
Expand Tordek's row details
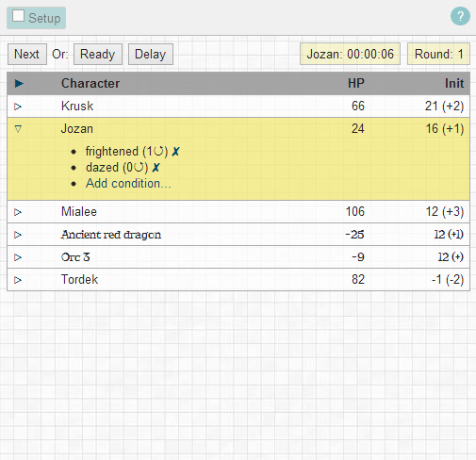tap(18, 280)
